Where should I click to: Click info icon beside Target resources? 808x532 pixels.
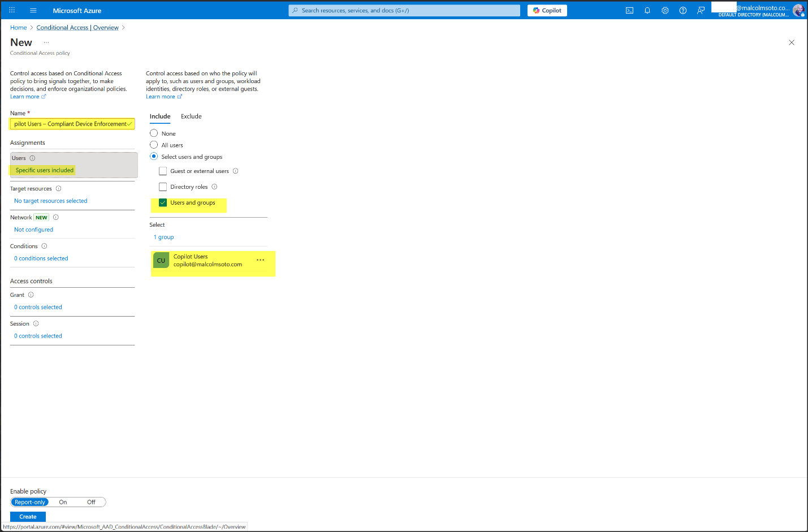click(x=58, y=189)
